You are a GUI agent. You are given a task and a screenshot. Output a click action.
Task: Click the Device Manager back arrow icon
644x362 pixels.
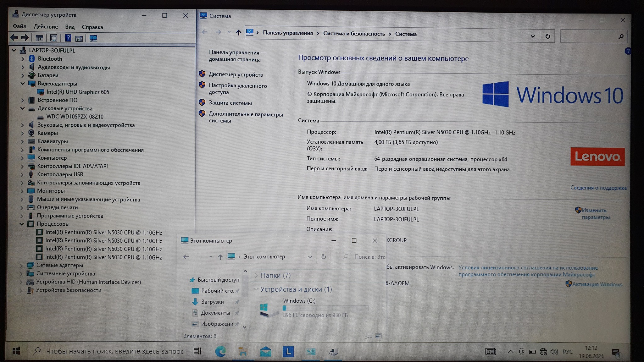click(x=14, y=38)
